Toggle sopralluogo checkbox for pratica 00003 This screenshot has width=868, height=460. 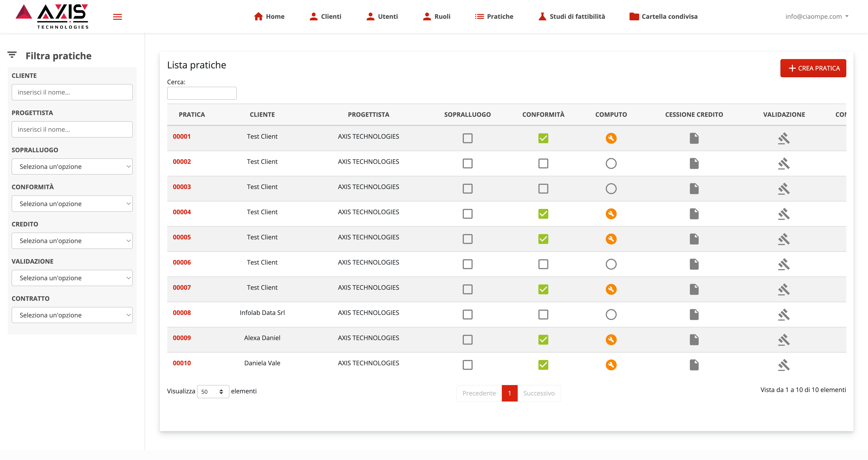tap(467, 189)
